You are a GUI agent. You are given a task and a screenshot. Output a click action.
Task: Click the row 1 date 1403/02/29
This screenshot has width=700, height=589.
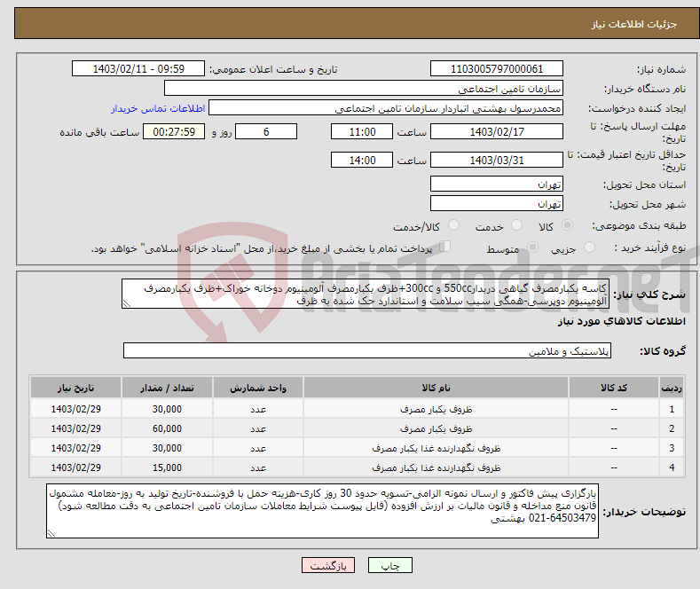[x=76, y=409]
